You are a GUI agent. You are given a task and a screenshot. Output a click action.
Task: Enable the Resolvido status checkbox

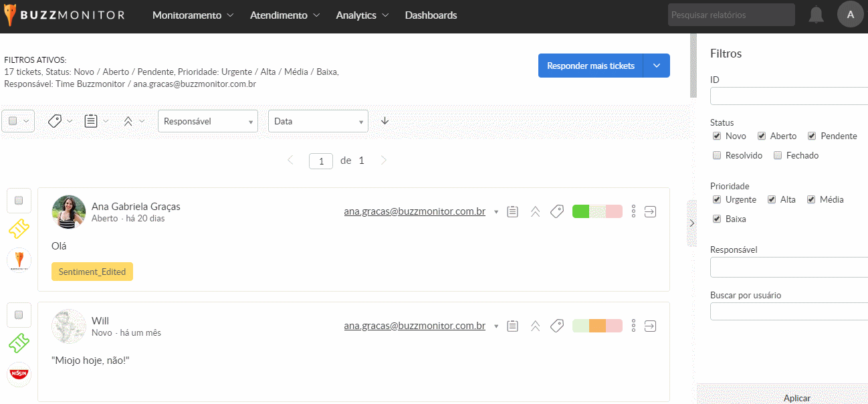point(717,156)
